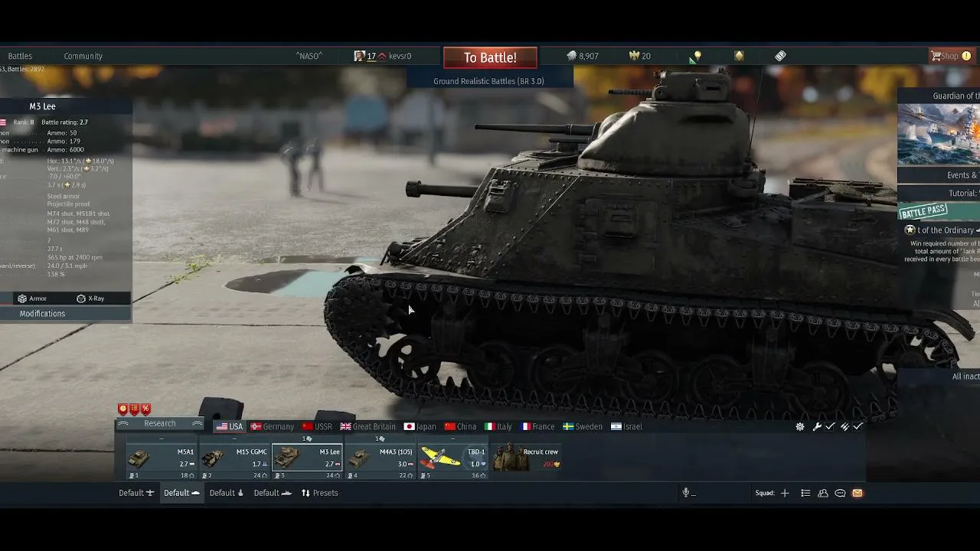Click the red list booster icon
The height and width of the screenshot is (551, 980).
coord(134,409)
